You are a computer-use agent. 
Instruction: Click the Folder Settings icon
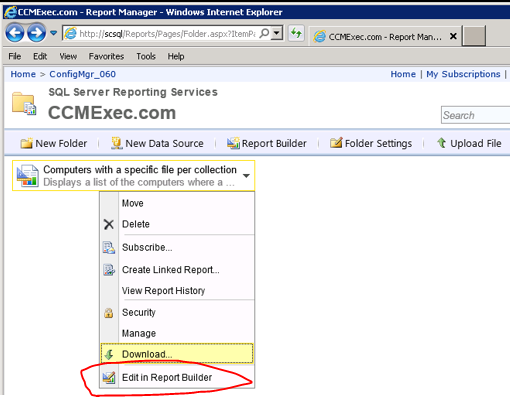pos(336,143)
